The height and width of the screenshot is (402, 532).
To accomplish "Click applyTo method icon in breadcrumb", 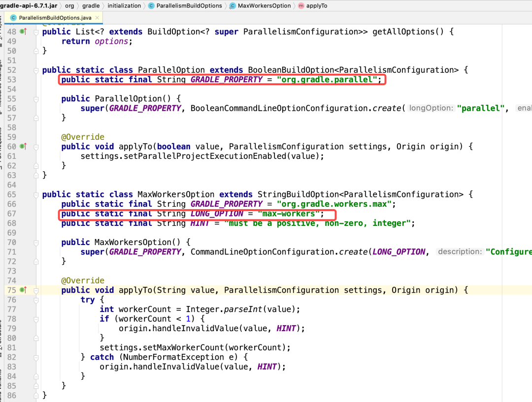I will tap(301, 6).
